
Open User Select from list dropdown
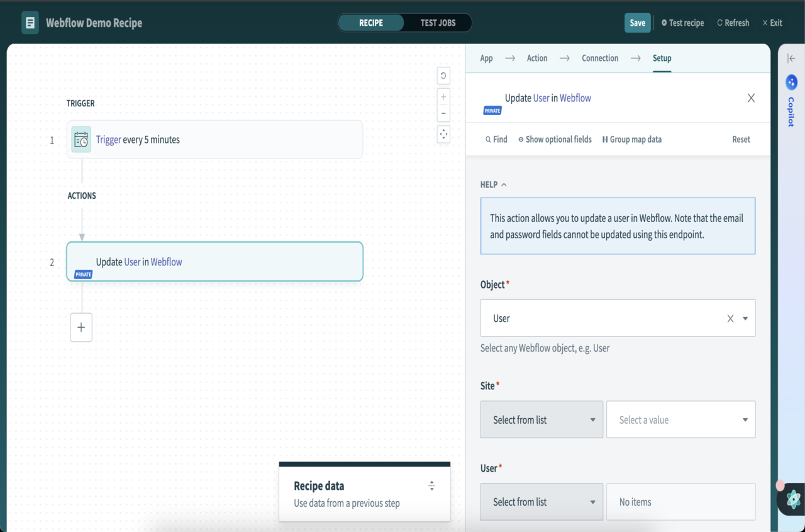pos(541,502)
